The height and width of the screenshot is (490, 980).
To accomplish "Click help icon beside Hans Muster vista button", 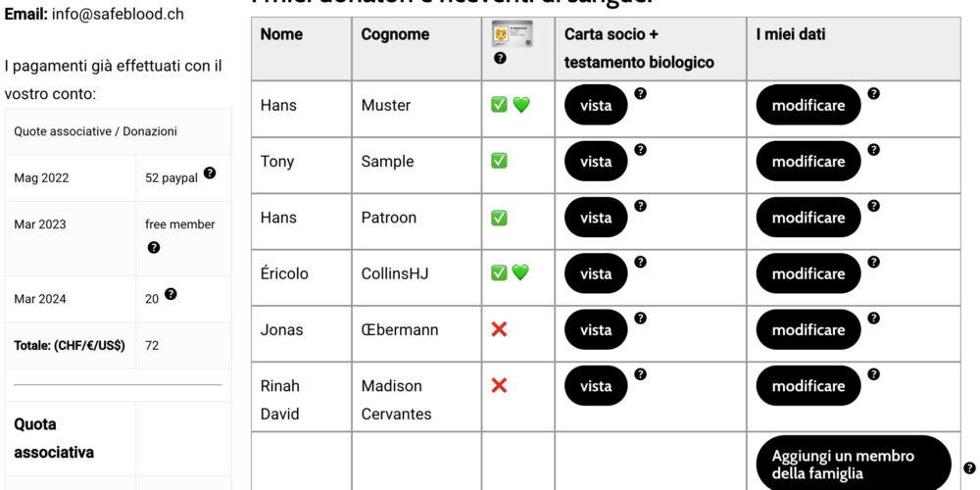I will pyautogui.click(x=640, y=94).
